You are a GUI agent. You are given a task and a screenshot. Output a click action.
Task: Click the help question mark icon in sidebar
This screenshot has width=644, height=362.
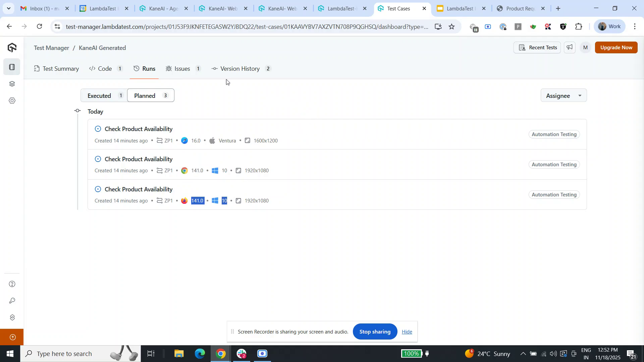[12, 284]
